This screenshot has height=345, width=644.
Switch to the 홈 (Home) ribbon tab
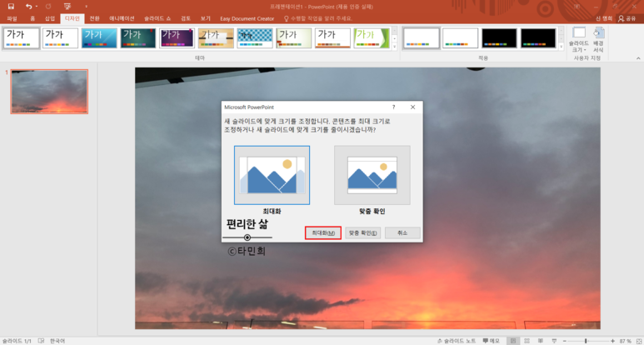(x=32, y=19)
